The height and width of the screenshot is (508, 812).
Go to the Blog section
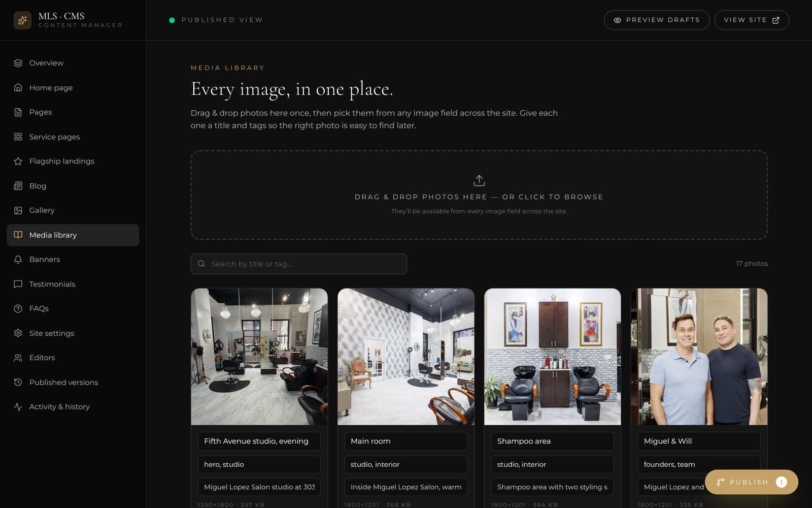73,186
